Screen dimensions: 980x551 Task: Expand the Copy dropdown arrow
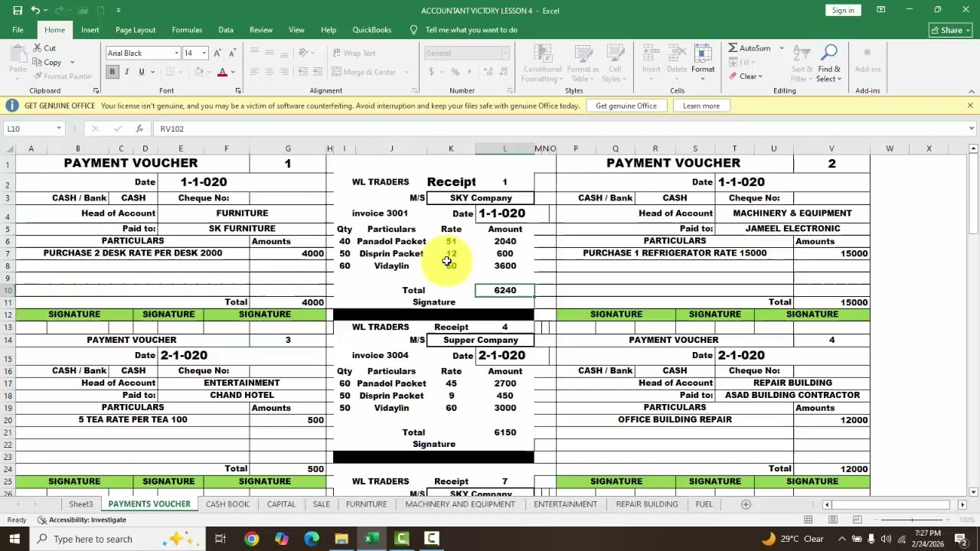point(72,63)
